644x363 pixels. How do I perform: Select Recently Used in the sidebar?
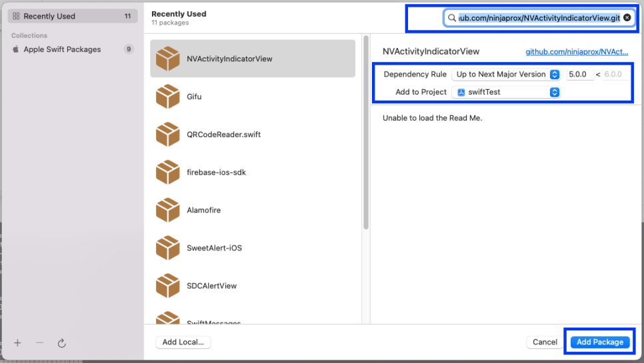(73, 16)
